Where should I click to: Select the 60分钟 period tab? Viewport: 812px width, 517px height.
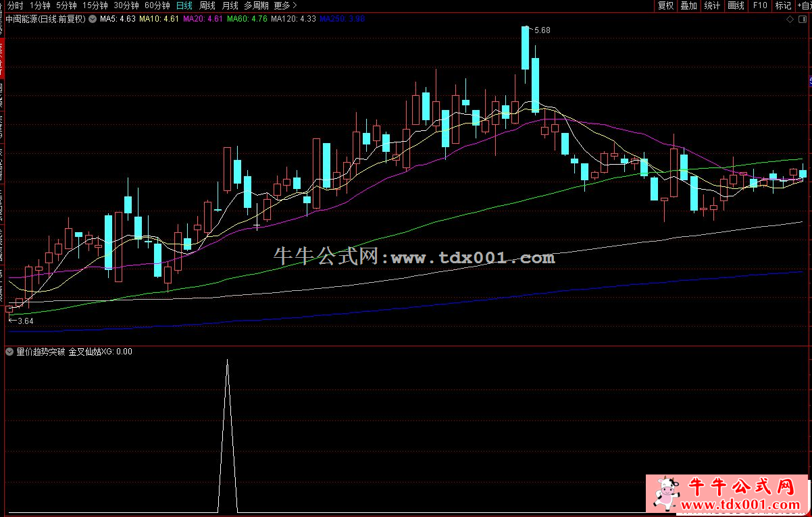(157, 5)
